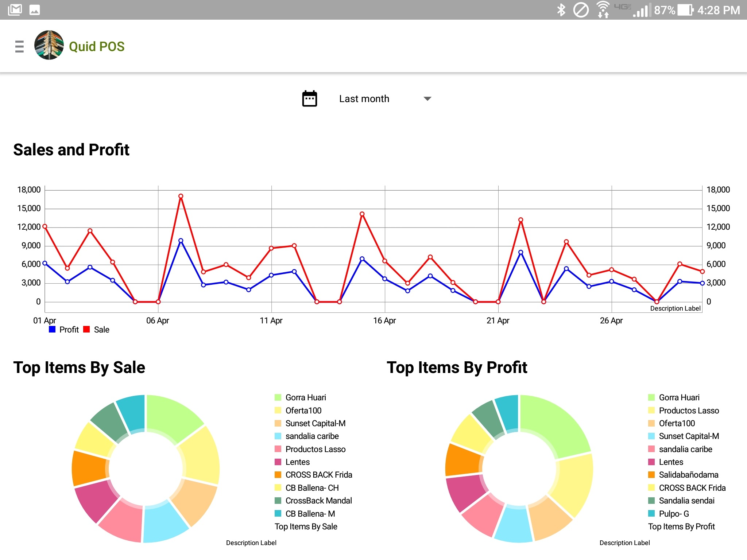Tap the Bluetooth status bar icon
The image size is (747, 560).
561,10
